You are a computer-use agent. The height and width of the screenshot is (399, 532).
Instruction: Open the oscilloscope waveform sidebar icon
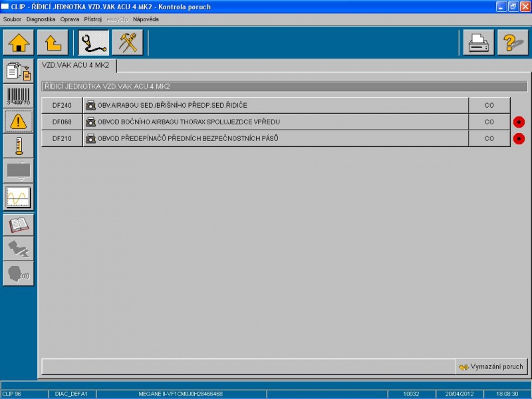click(x=19, y=197)
